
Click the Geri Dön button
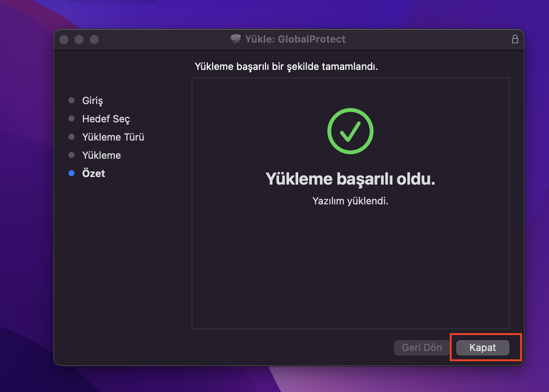point(422,348)
